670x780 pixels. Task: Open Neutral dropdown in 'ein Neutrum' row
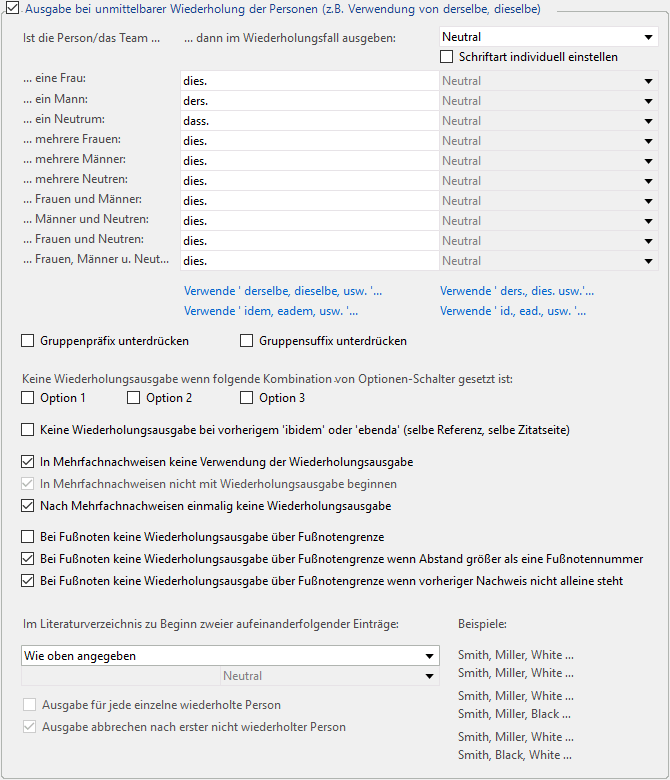[549, 121]
